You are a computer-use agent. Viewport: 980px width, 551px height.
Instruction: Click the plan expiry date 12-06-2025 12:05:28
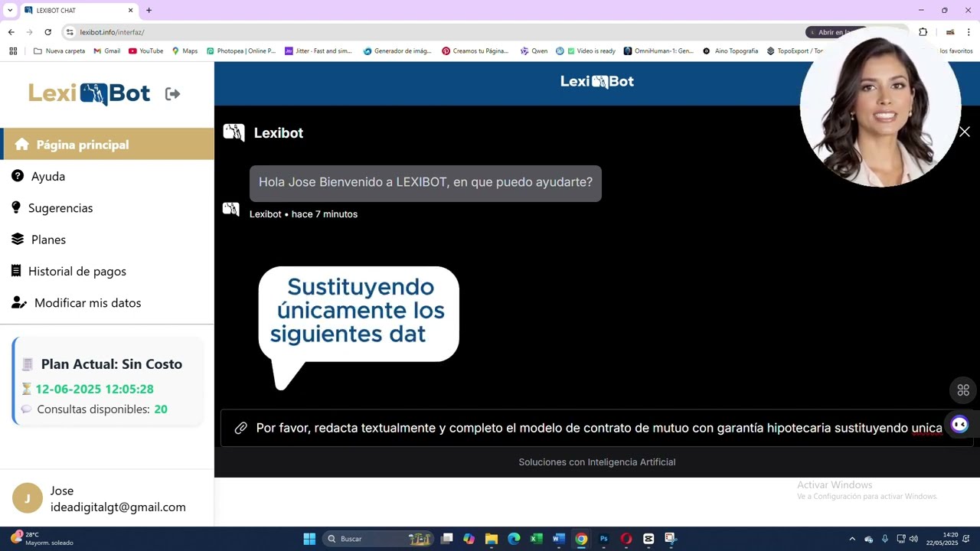[x=94, y=389]
